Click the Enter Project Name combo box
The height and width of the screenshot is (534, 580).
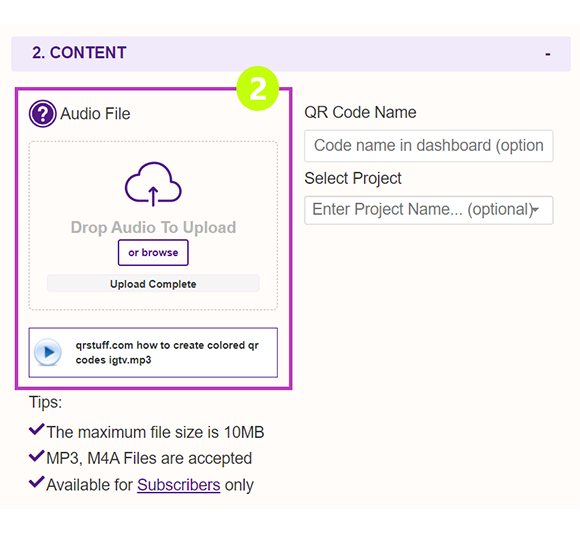(x=429, y=210)
